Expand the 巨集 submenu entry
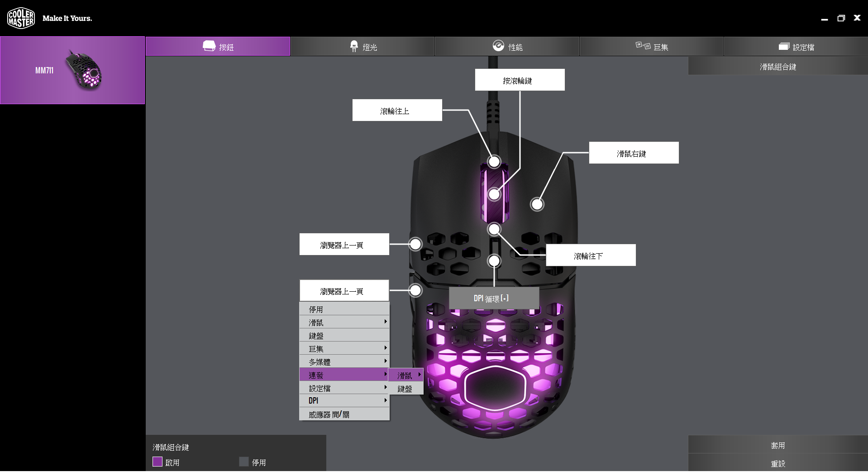This screenshot has height=472, width=868. click(x=344, y=348)
